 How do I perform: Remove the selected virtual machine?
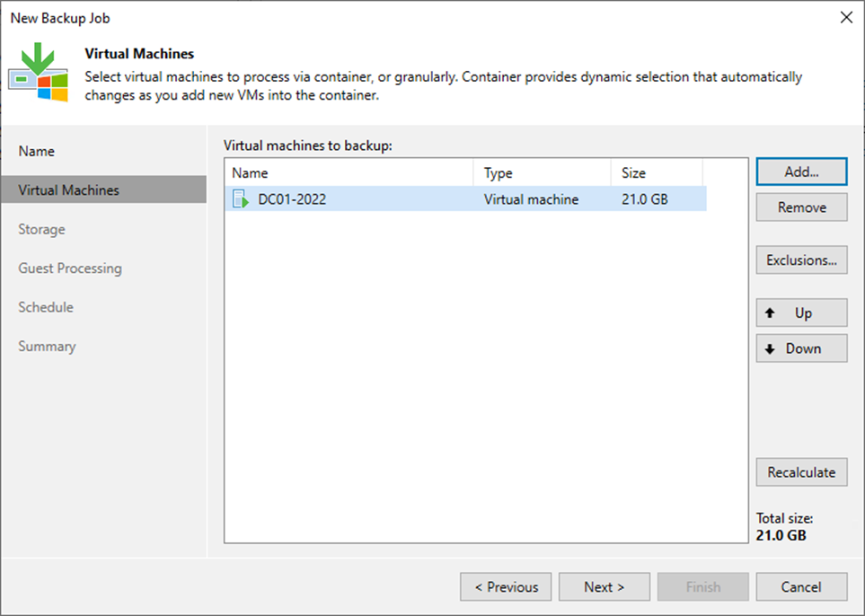tap(801, 207)
